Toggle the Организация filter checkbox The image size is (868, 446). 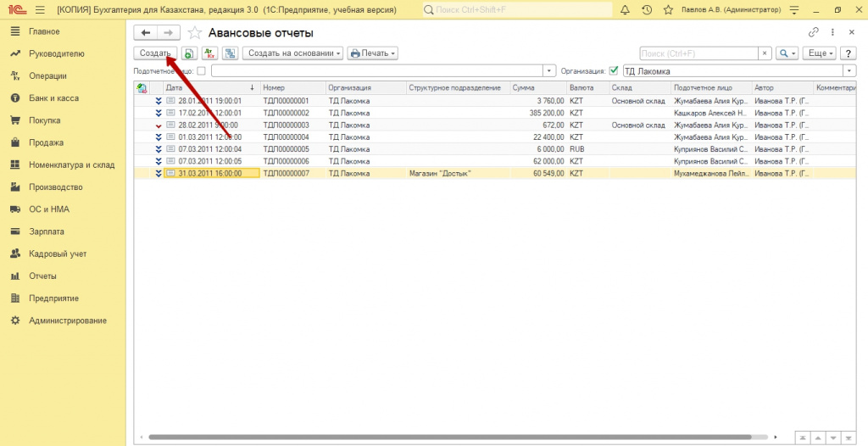pyautogui.click(x=614, y=70)
